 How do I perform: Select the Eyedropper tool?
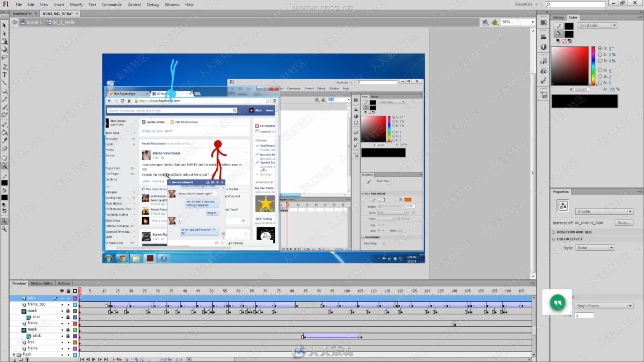coord(4,140)
